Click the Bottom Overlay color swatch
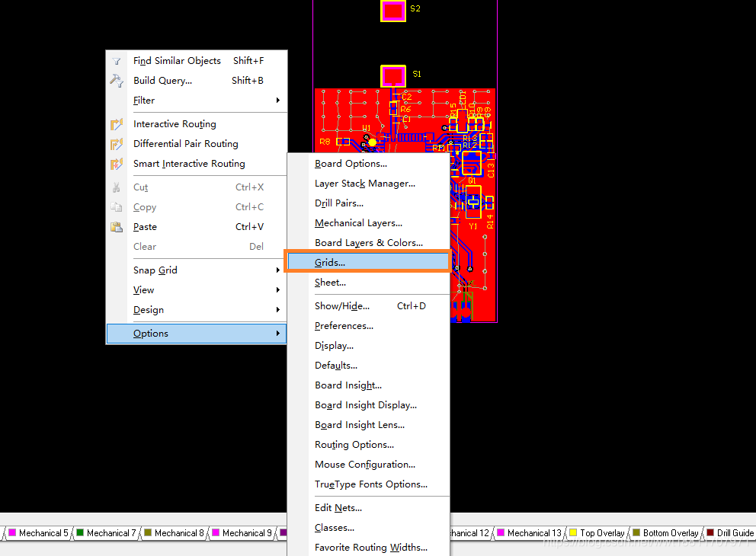This screenshot has width=756, height=556. pos(636,533)
